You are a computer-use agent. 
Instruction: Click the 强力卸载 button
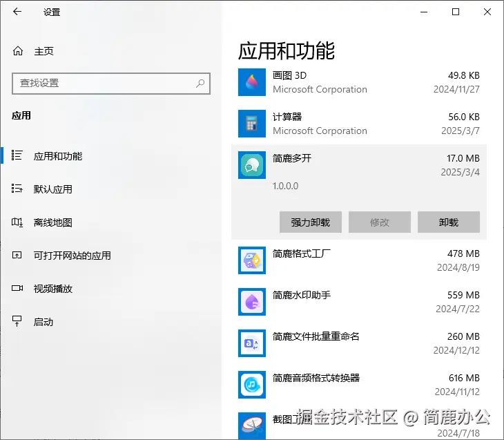(311, 222)
